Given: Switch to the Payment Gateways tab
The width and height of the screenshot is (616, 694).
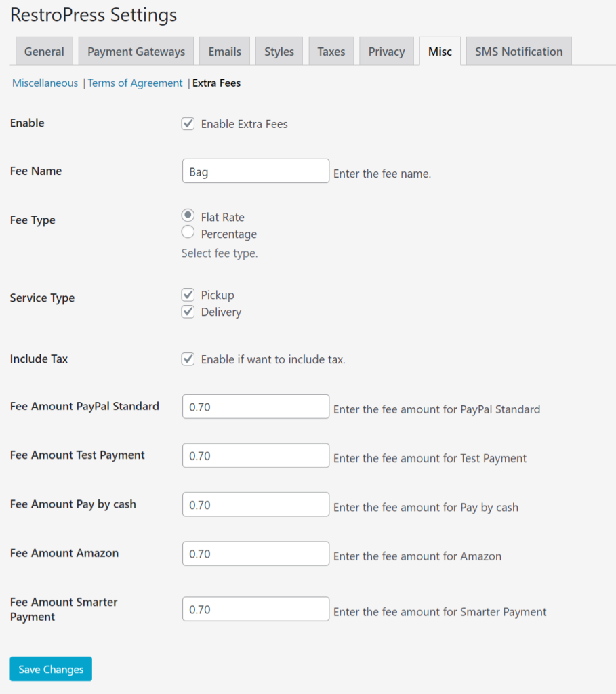Looking at the screenshot, I should click(x=136, y=52).
